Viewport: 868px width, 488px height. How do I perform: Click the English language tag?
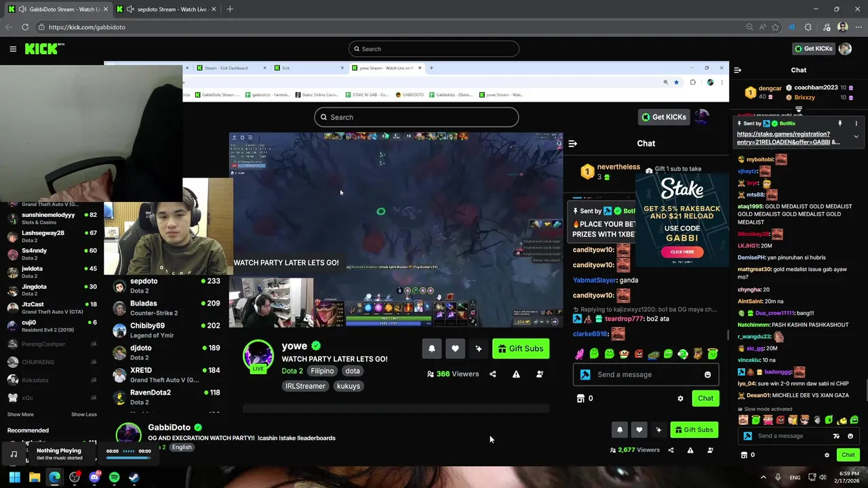tap(181, 447)
